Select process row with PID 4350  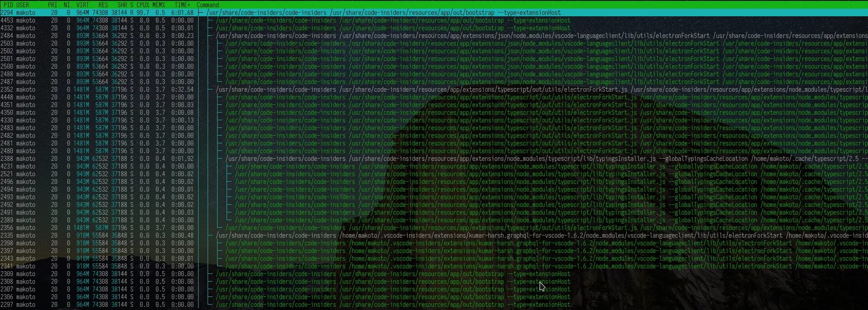[x=434, y=113]
